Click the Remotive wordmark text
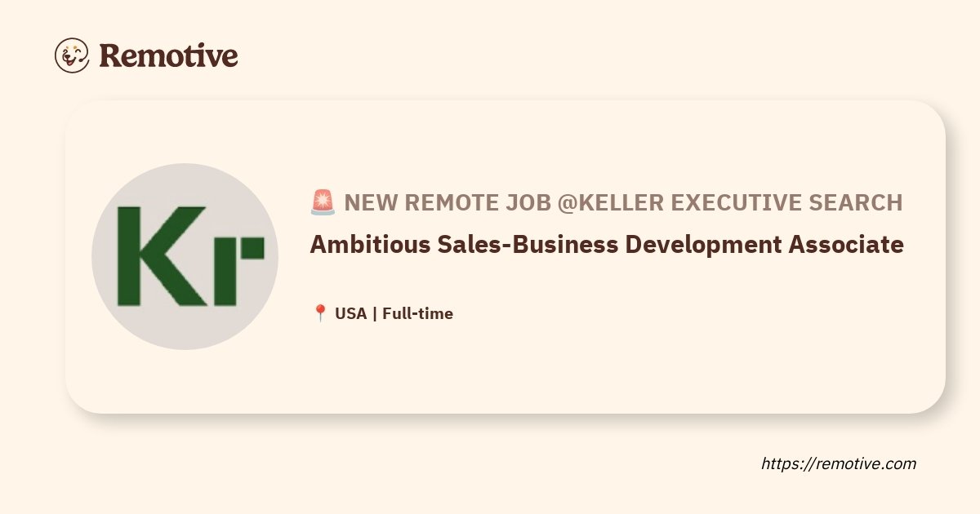This screenshot has height=514, width=980. tap(168, 55)
